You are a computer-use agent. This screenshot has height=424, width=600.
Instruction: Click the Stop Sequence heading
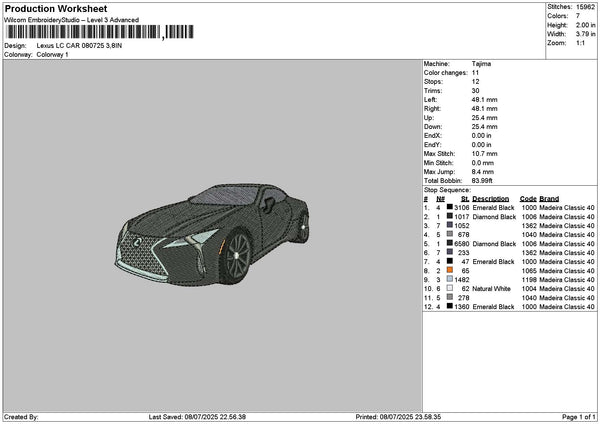[x=447, y=190]
